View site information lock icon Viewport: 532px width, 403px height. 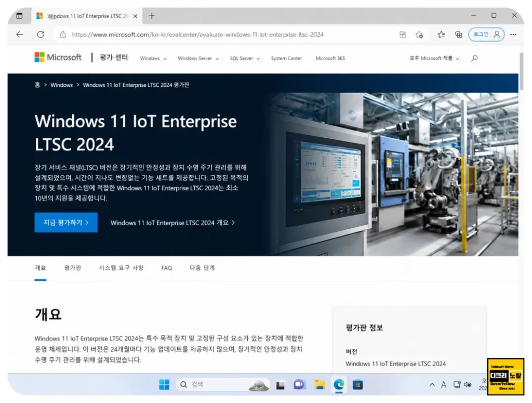[63, 34]
